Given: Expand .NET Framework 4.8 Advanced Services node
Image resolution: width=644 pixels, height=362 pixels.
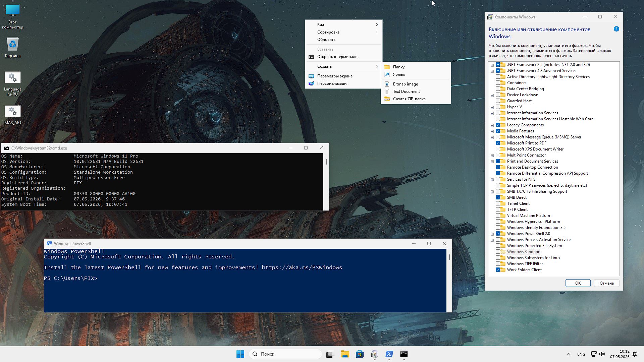Looking at the screenshot, I should pos(492,71).
